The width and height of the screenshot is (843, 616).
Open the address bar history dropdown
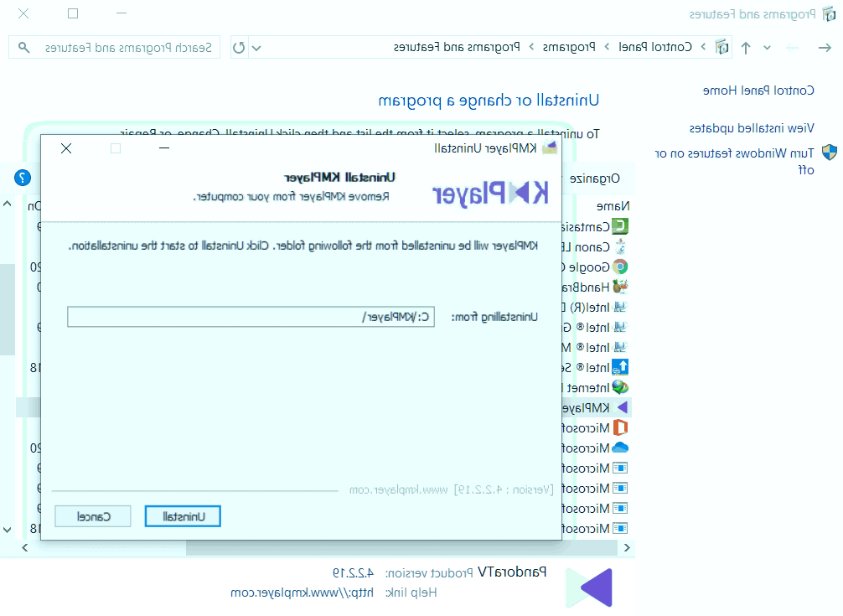[256, 48]
